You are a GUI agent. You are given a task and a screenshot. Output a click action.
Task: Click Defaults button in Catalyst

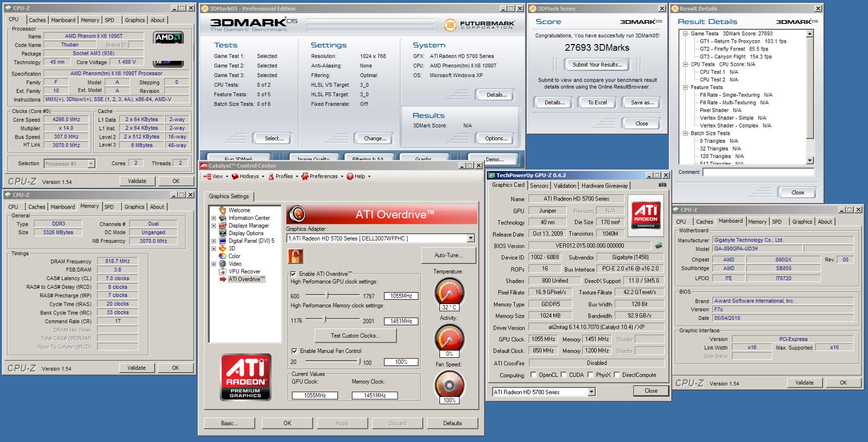click(452, 423)
